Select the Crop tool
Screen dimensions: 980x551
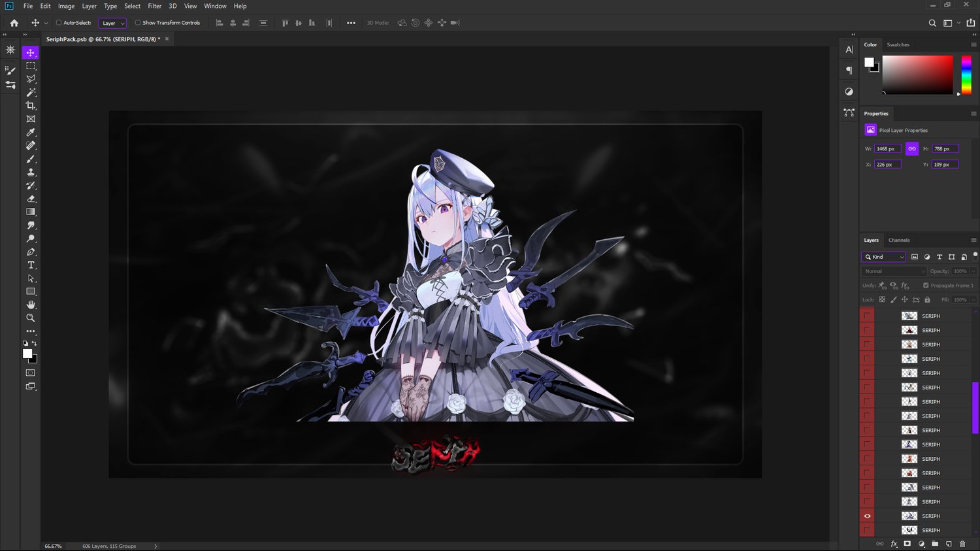31,106
